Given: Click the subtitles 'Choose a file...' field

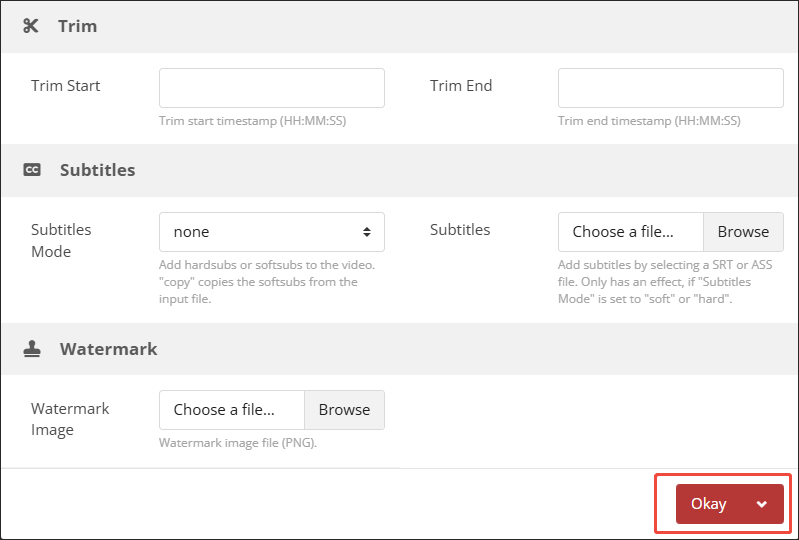Looking at the screenshot, I should click(631, 232).
